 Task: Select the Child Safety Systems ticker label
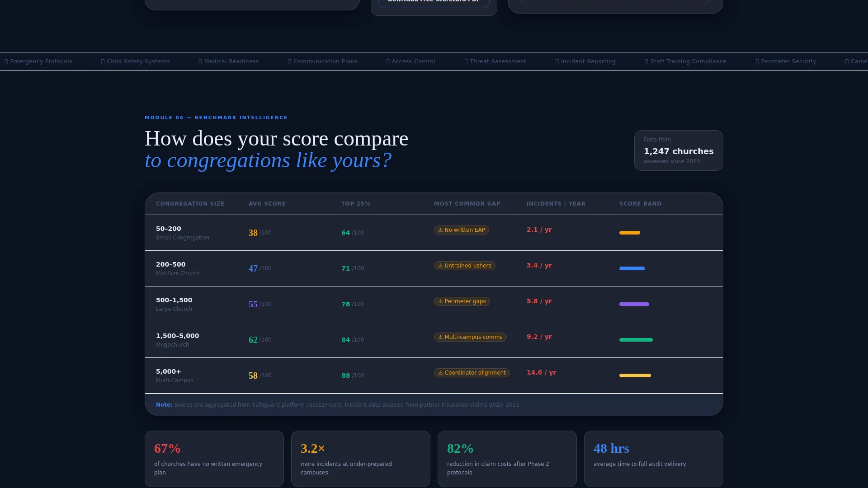coord(138,61)
